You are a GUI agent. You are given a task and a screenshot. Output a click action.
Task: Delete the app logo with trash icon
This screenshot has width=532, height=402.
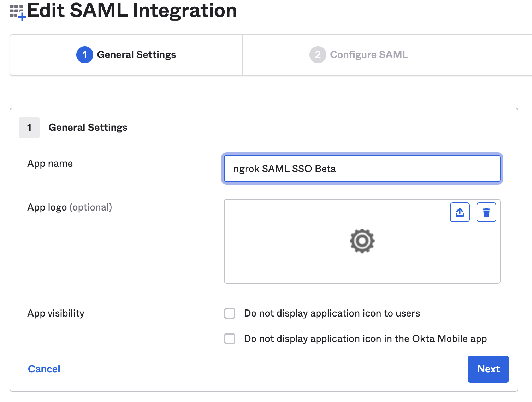486,212
